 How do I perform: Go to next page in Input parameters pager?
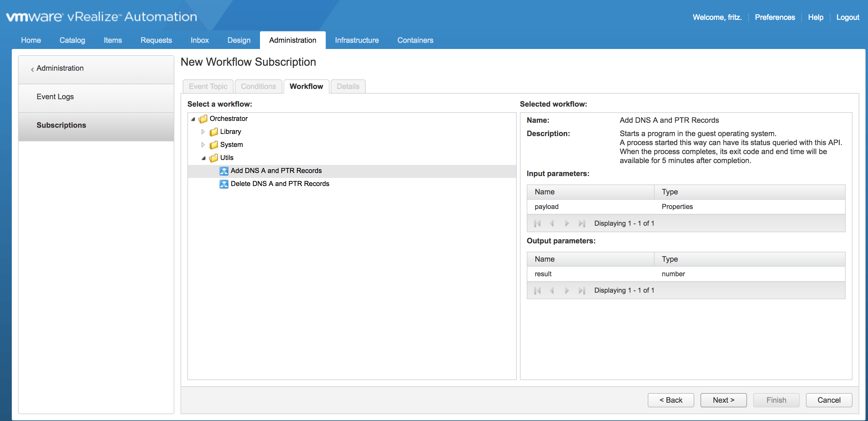pyautogui.click(x=567, y=223)
